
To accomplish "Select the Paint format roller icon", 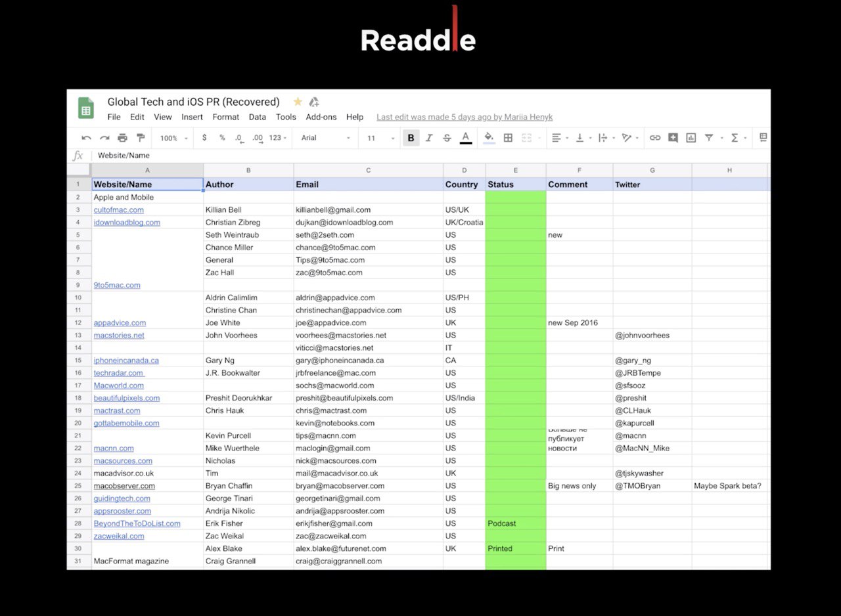I will pos(141,138).
